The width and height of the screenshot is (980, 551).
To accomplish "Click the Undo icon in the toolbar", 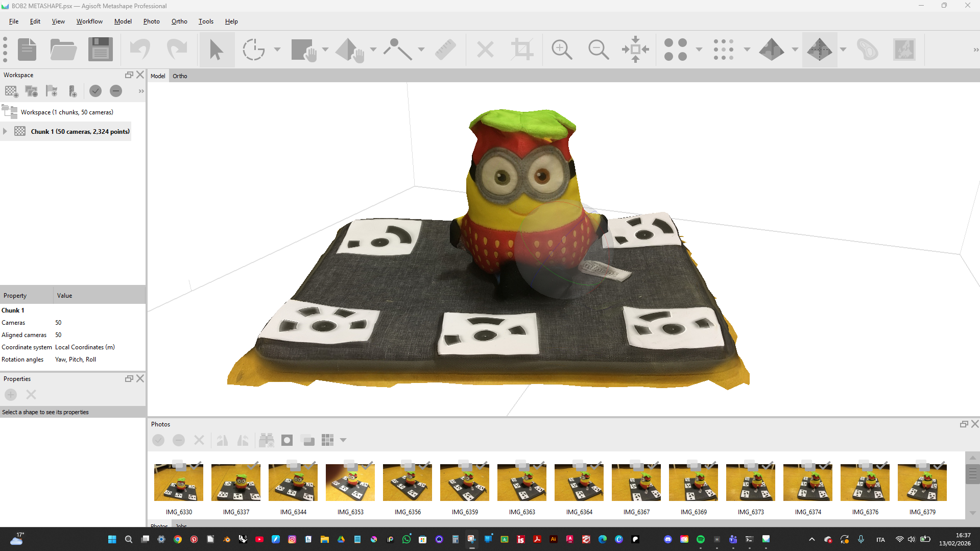I will (140, 49).
